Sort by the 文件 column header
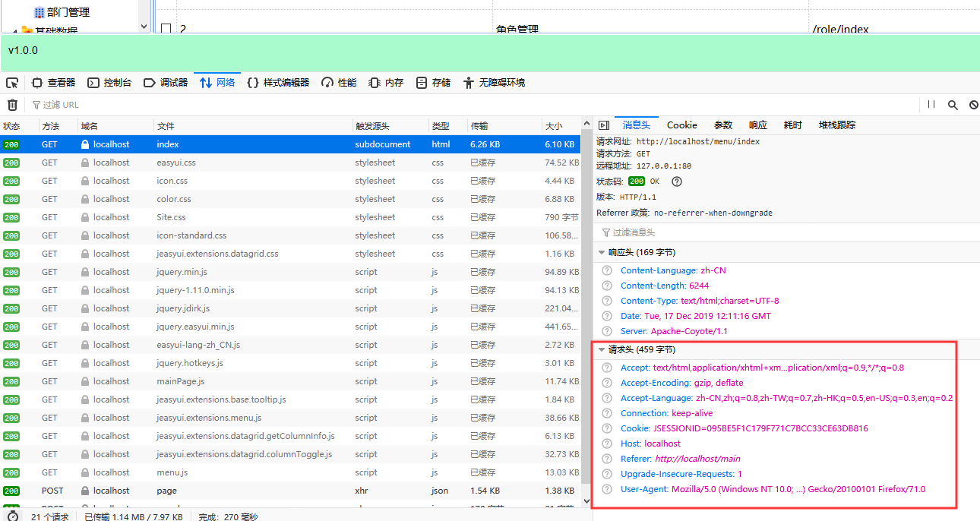This screenshot has width=980, height=521. (x=252, y=126)
